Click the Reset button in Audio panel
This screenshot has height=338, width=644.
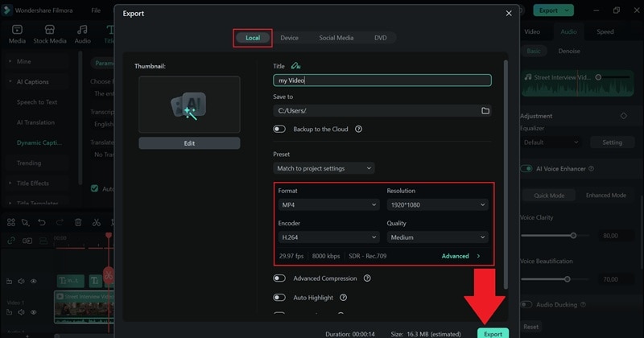coord(530,327)
